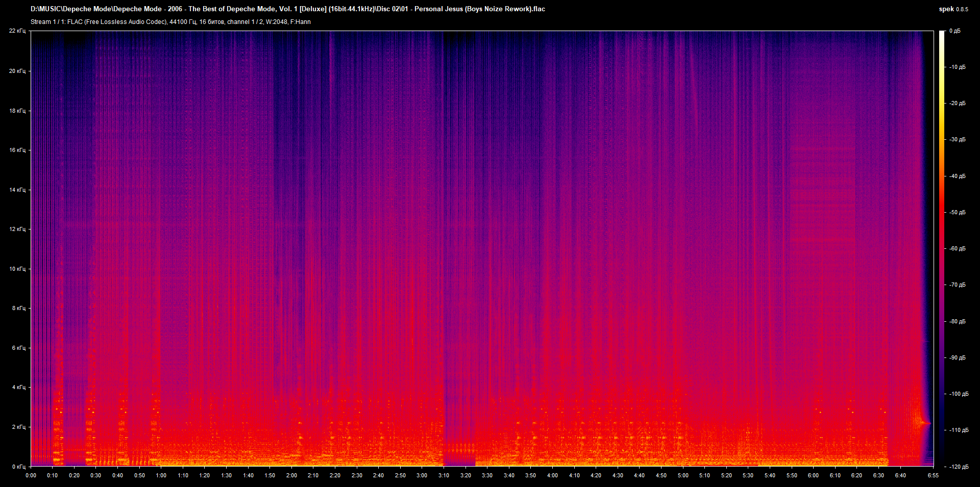Click the -120 дБ label on the scale
Screen dimensions: 980x487
(x=958, y=467)
